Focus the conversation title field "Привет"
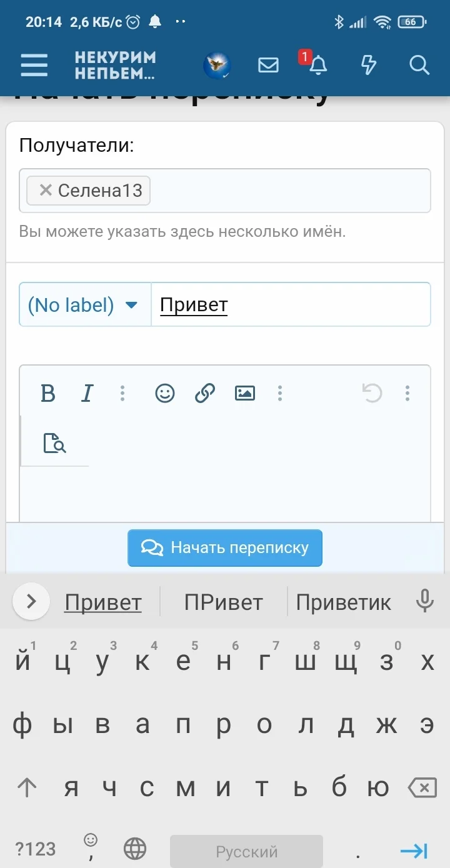Screen dimensions: 450x868 (291, 305)
